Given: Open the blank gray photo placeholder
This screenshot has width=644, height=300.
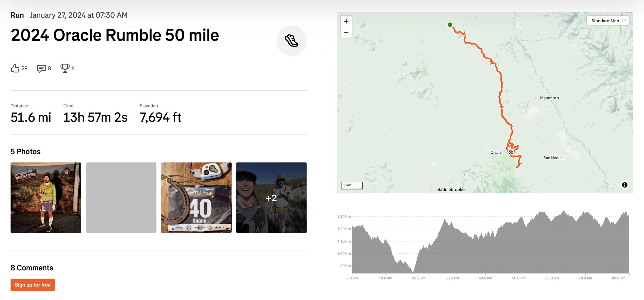Looking at the screenshot, I should [121, 198].
